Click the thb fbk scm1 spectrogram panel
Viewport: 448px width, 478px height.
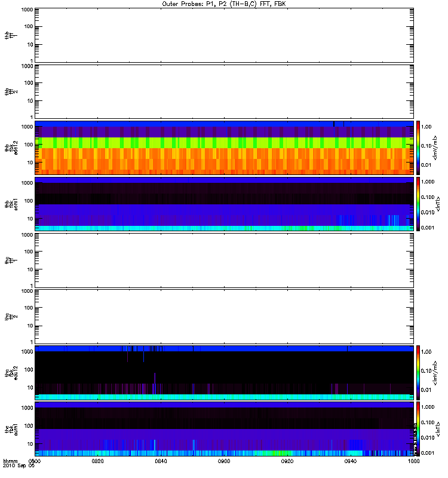click(225, 204)
